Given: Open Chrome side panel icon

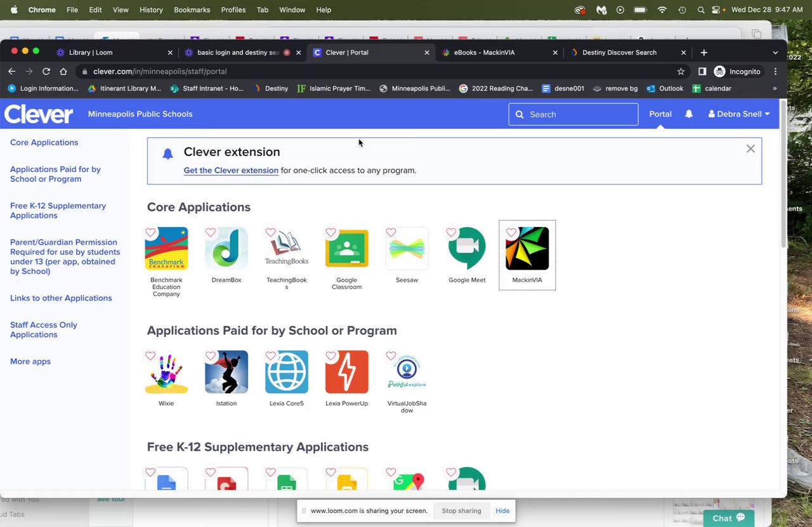Looking at the screenshot, I should point(702,72).
